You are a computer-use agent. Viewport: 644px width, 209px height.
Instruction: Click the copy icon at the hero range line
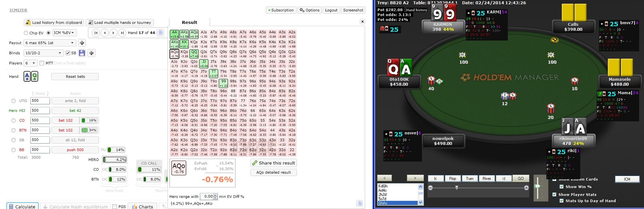click(x=359, y=203)
